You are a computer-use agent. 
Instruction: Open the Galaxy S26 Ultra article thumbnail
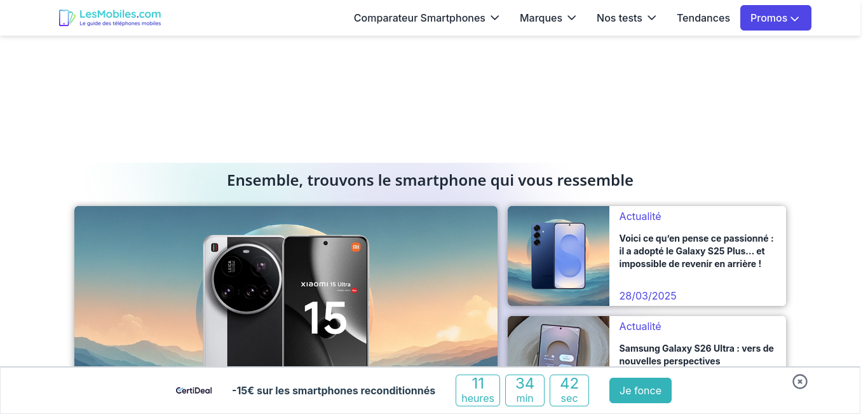pos(559,342)
